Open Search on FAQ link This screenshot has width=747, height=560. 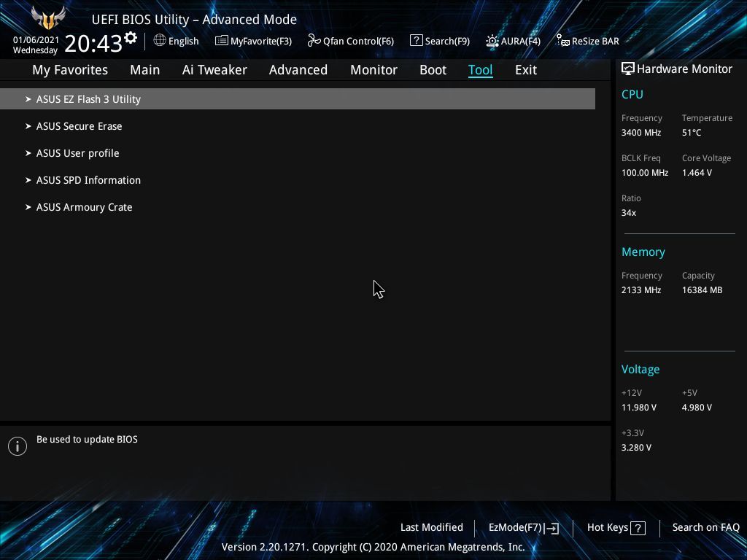click(705, 528)
